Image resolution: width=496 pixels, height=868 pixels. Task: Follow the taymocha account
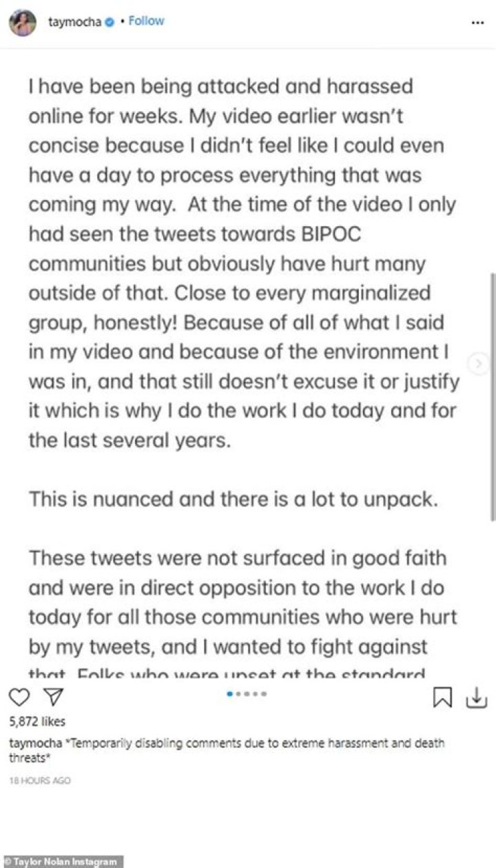pyautogui.click(x=146, y=21)
